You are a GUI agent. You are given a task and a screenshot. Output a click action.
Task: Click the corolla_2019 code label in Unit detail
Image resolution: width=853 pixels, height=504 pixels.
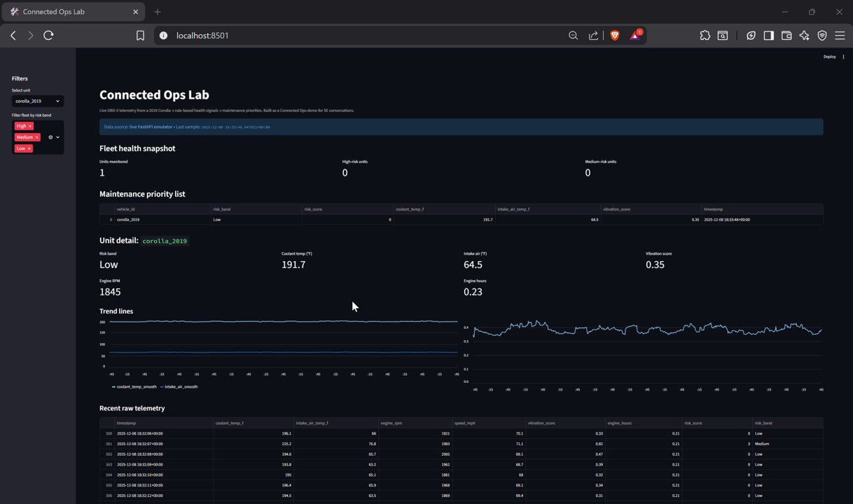pos(165,241)
